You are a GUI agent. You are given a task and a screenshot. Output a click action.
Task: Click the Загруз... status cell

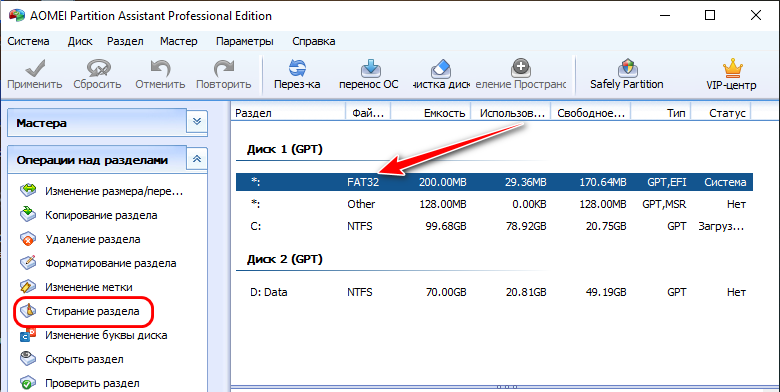[x=721, y=226]
